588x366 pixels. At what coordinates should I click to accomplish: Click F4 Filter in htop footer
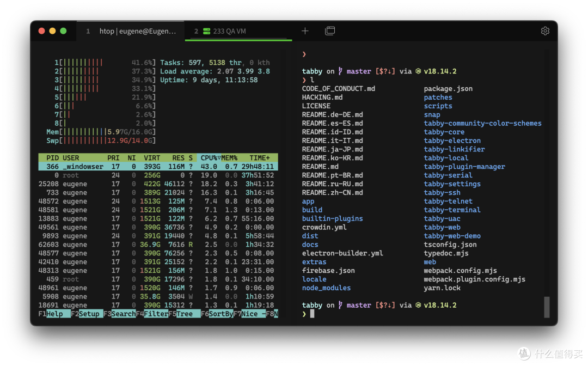[152, 314]
